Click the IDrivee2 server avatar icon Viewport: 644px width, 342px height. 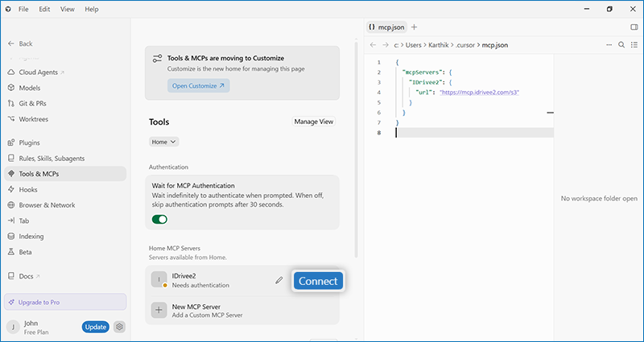[x=159, y=279]
